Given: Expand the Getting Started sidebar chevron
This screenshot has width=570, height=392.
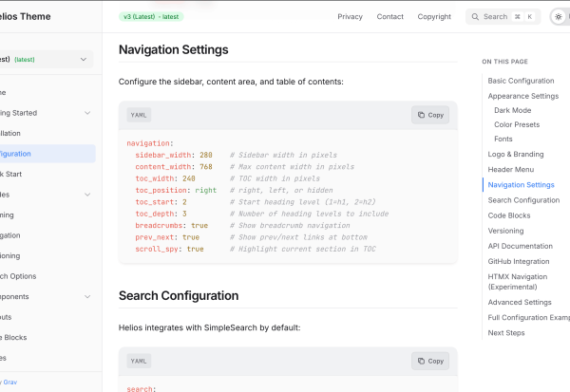Looking at the screenshot, I should [x=87, y=113].
